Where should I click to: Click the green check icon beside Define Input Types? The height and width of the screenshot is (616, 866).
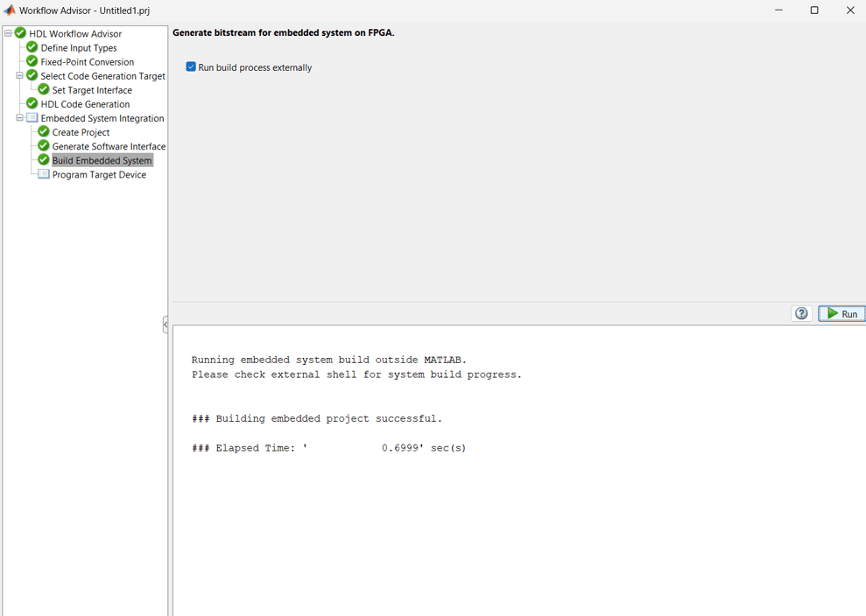pos(31,47)
